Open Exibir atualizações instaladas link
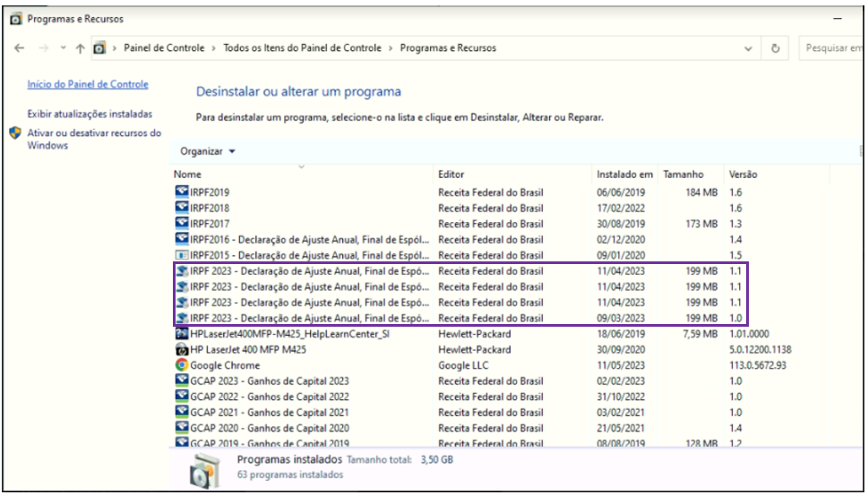This screenshot has height=495, width=868. [90, 114]
